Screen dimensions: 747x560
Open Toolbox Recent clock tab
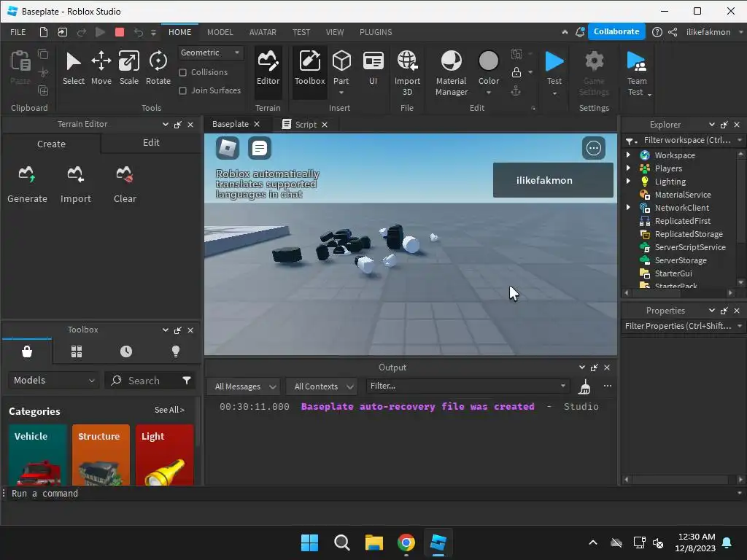pyautogui.click(x=125, y=351)
